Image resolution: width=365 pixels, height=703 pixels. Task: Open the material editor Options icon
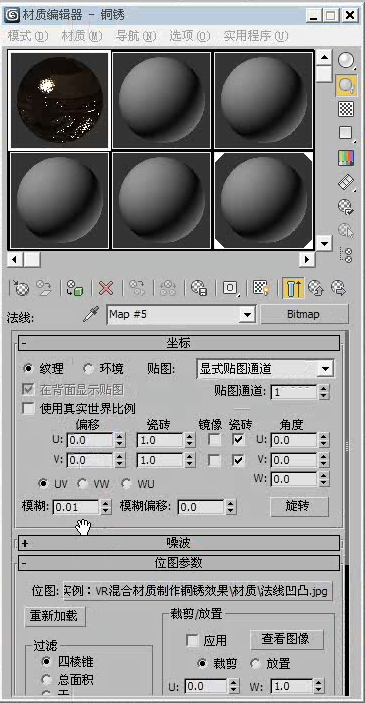pos(346,206)
